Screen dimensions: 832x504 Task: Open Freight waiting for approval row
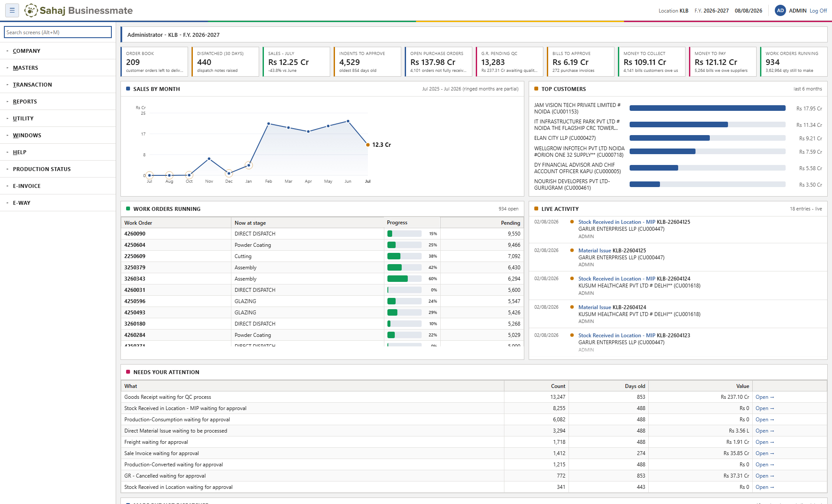(474, 442)
